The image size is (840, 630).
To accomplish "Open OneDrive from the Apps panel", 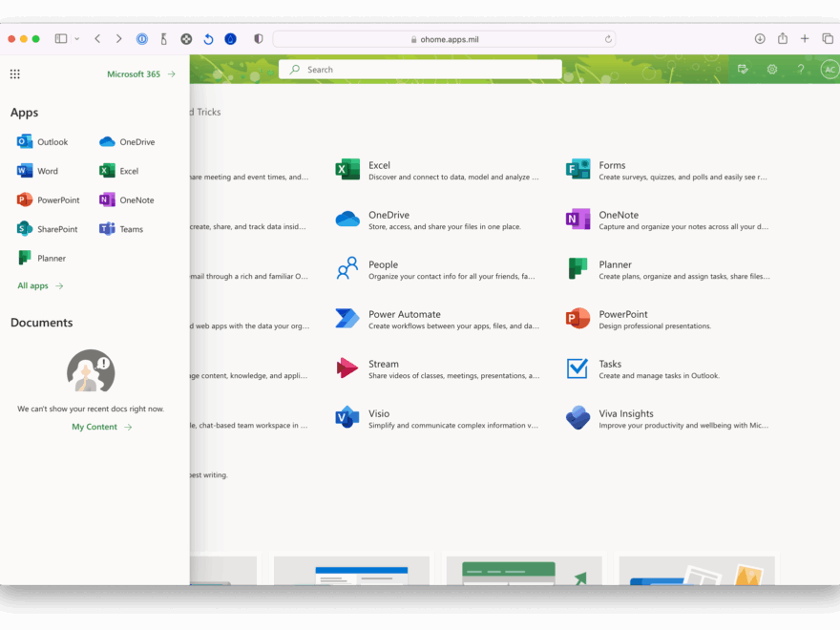I will click(127, 142).
